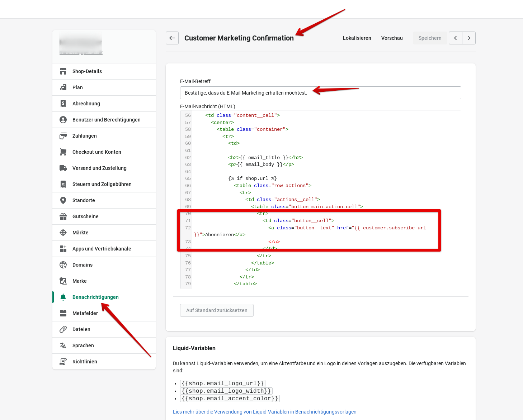The image size is (523, 420).
Task: Select Märkte in the sidebar
Action: click(x=80, y=233)
